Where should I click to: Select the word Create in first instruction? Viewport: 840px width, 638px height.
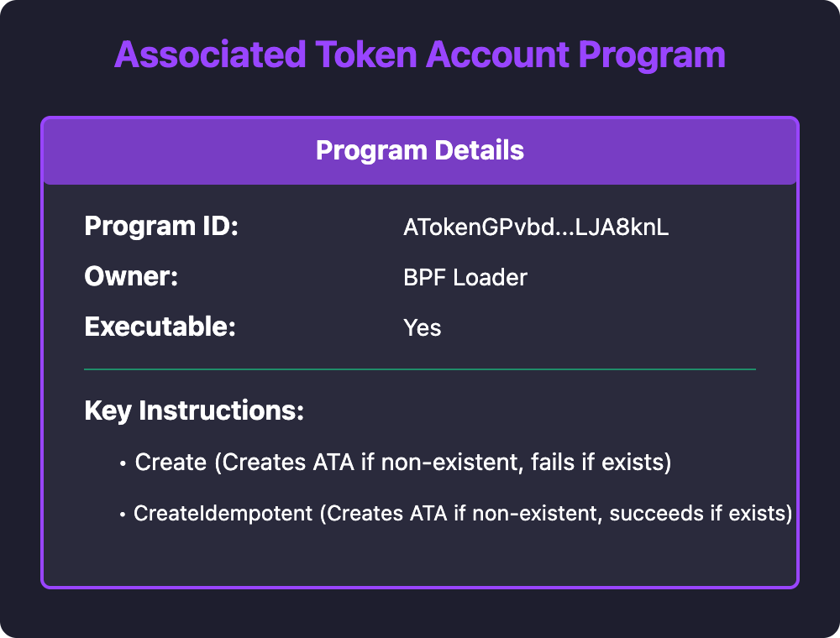pyautogui.click(x=171, y=463)
